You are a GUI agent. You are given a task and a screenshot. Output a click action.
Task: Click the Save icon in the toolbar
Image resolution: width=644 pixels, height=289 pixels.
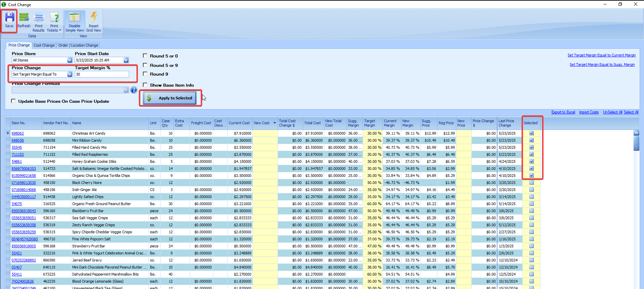tap(9, 20)
